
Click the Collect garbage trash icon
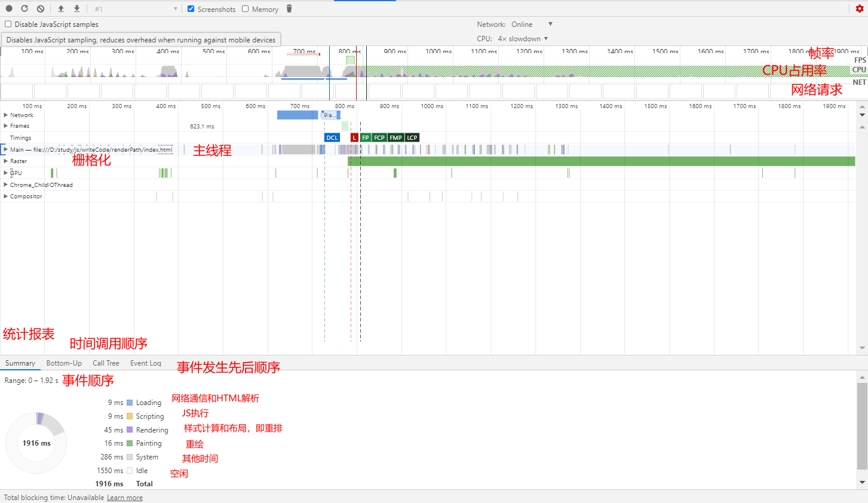tap(289, 9)
